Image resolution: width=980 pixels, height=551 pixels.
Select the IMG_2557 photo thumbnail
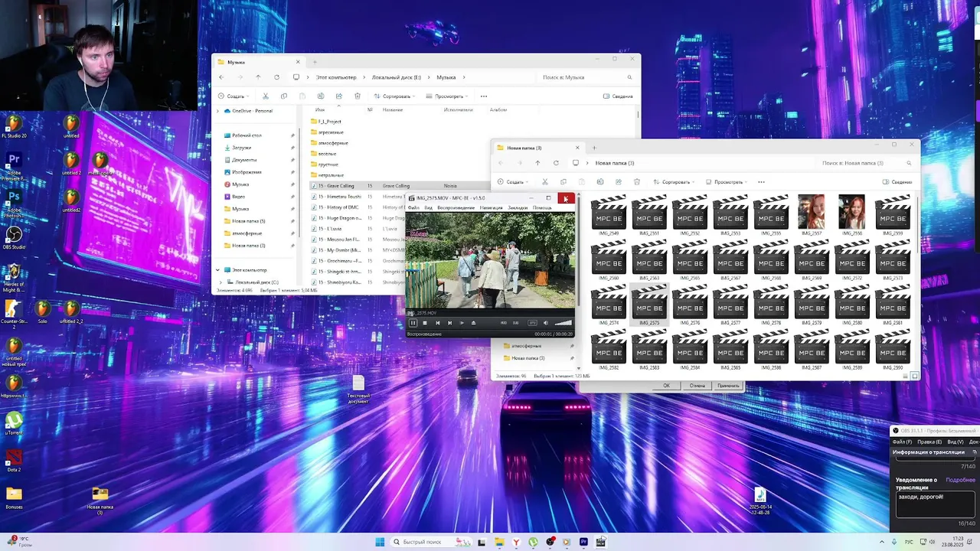point(812,216)
